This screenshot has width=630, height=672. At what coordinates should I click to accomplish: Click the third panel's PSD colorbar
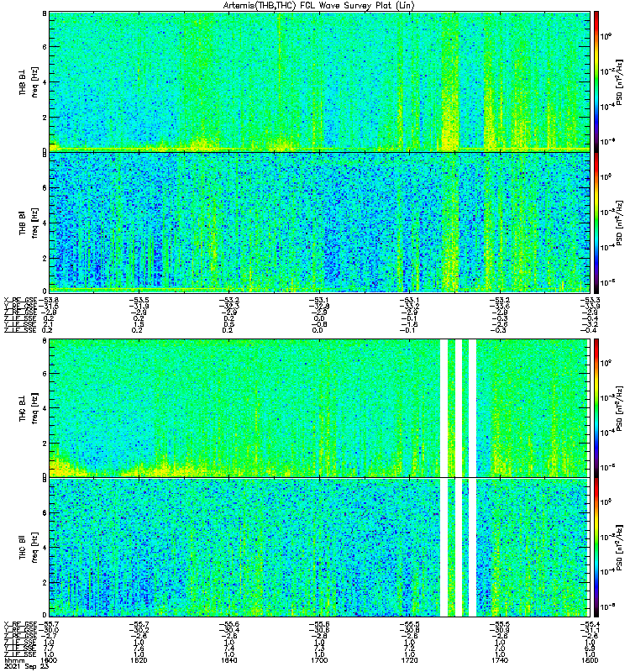click(596, 407)
